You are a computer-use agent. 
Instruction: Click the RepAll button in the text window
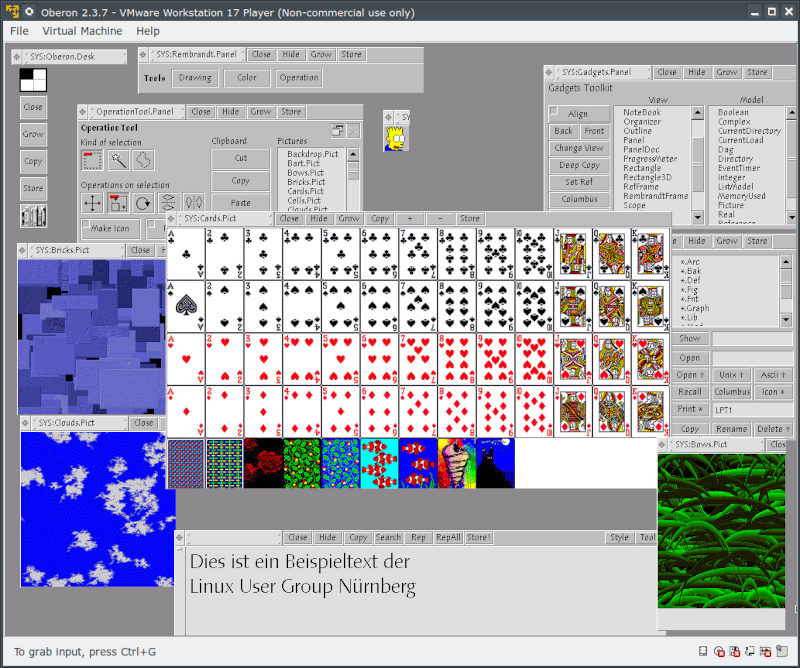448,537
